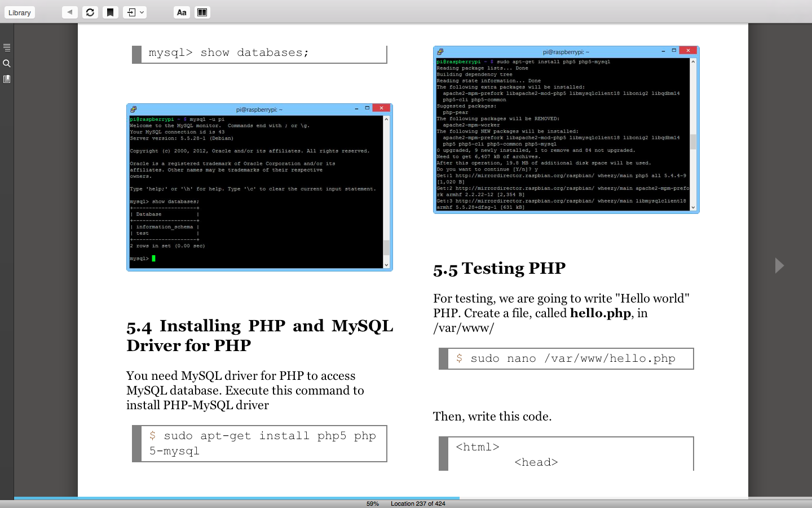Click paragraph 'You need MySQL driver for PHP'
This screenshot has width=812, height=508.
coord(245,391)
